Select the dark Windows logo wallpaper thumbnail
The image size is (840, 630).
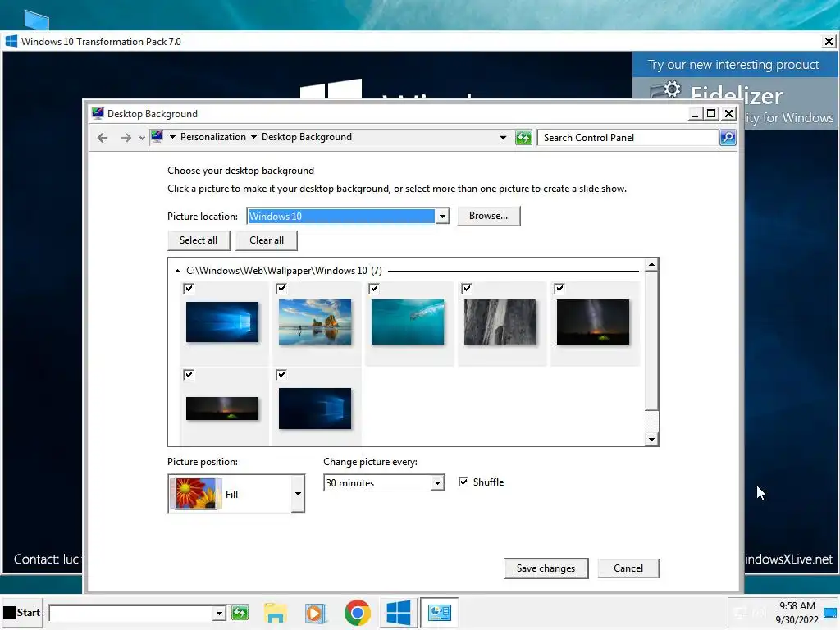point(315,409)
